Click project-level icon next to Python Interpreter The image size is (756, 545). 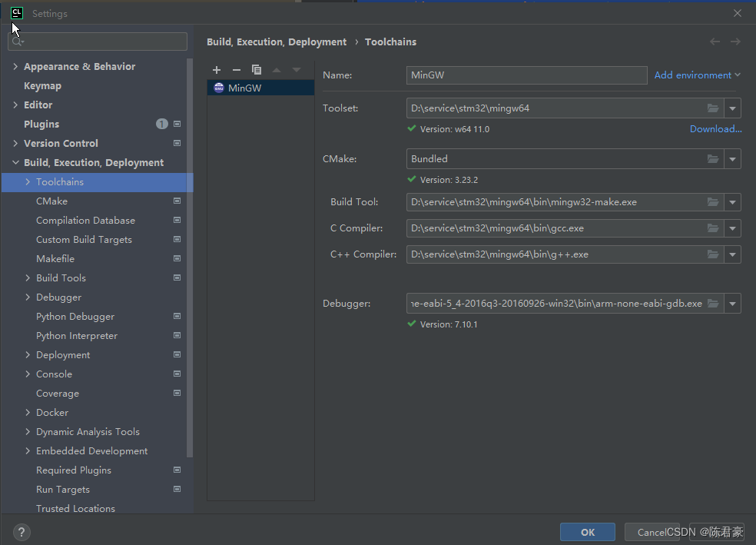[x=177, y=335]
